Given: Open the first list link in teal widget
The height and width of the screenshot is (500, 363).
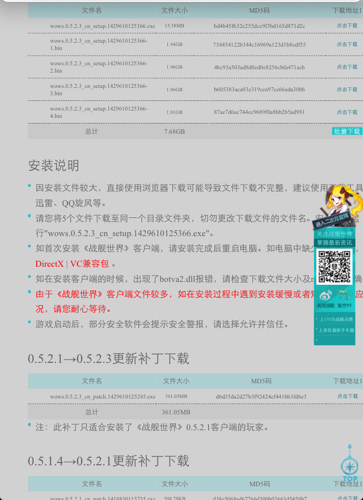Looking at the screenshot, I should (336, 320).
